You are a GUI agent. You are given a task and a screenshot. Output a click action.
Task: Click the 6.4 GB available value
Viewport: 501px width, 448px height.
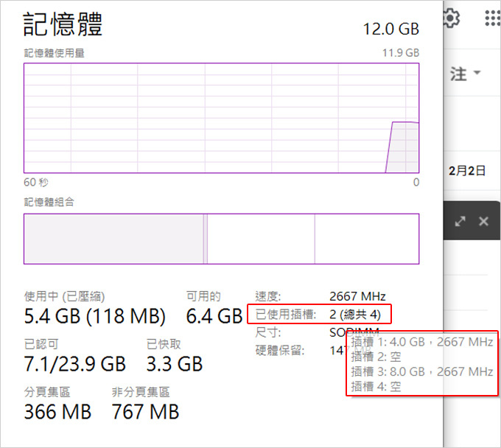[x=214, y=316]
